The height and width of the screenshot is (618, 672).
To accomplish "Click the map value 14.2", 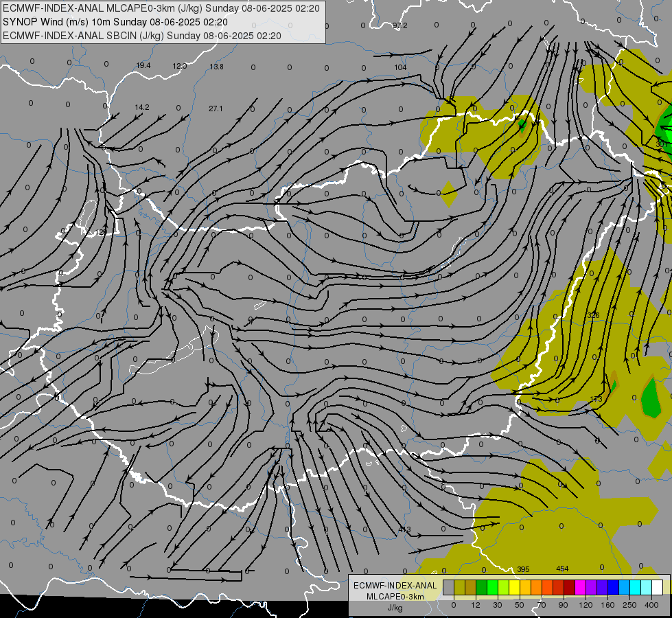I will coord(142,107).
